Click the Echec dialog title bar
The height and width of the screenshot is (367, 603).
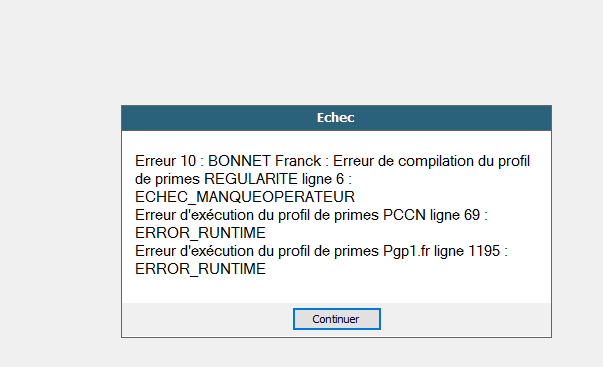click(x=336, y=118)
